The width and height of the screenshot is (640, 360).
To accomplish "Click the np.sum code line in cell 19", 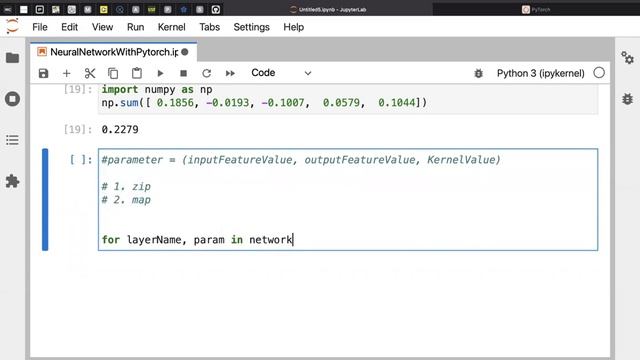I will [264, 102].
